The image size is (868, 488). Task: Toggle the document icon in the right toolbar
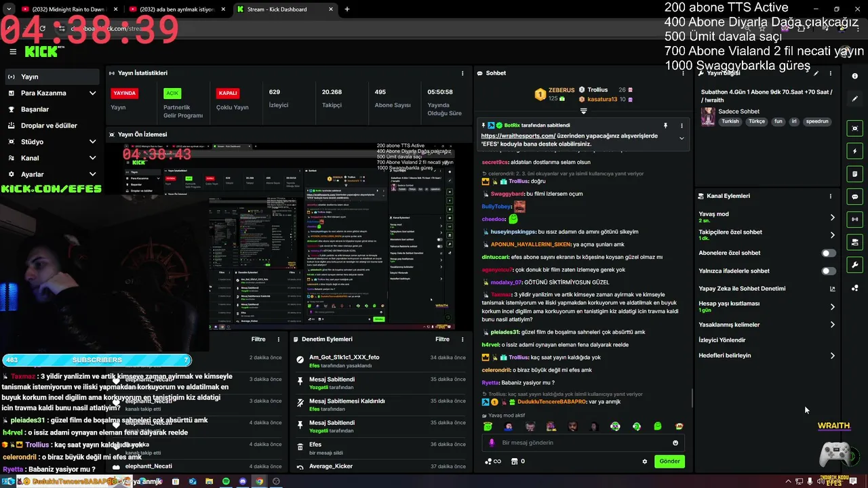(x=855, y=174)
